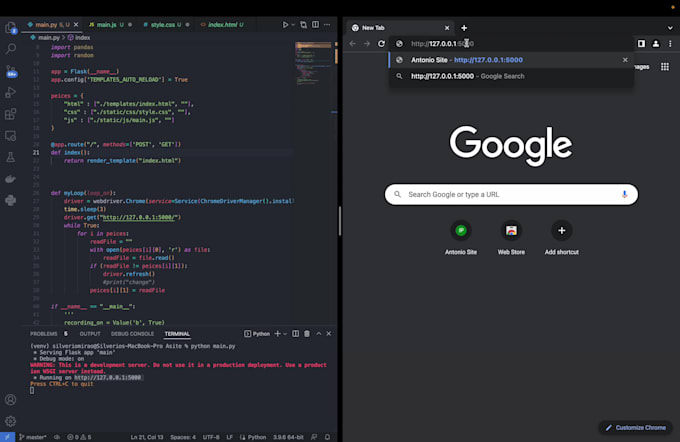The width and height of the screenshot is (680, 442).
Task: Select the index symbol in breadcrumb
Action: click(79, 38)
